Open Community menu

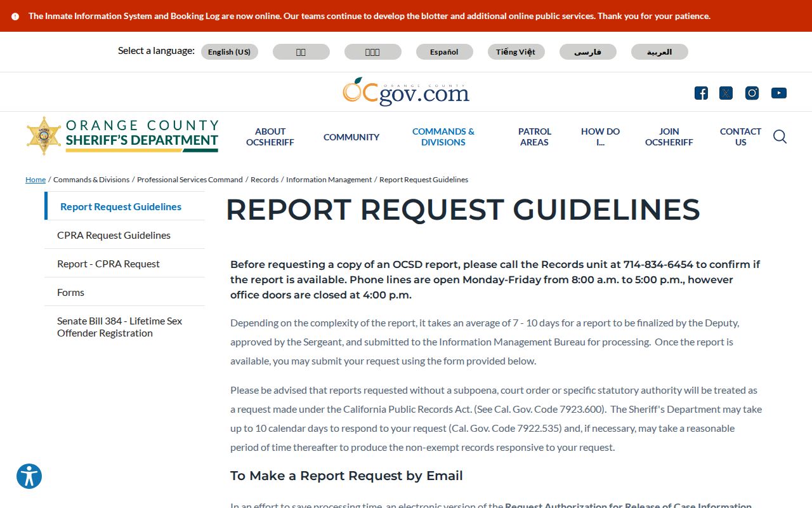pos(351,137)
